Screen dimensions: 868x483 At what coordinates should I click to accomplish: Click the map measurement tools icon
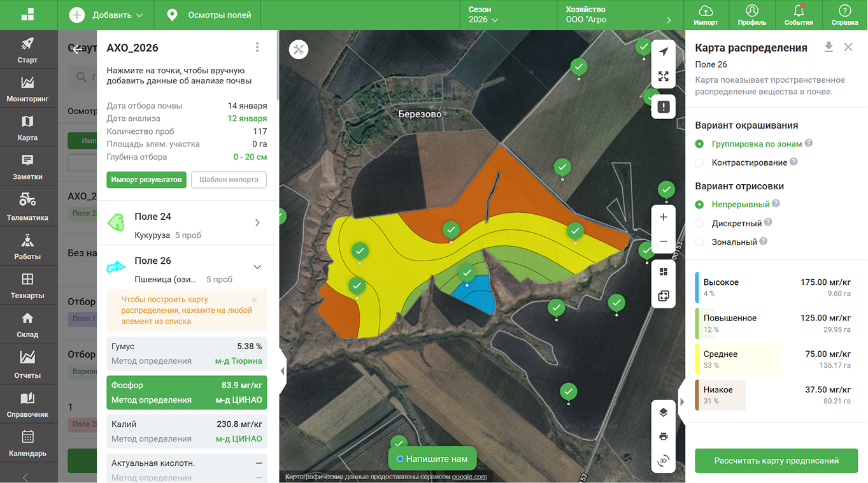point(299,50)
